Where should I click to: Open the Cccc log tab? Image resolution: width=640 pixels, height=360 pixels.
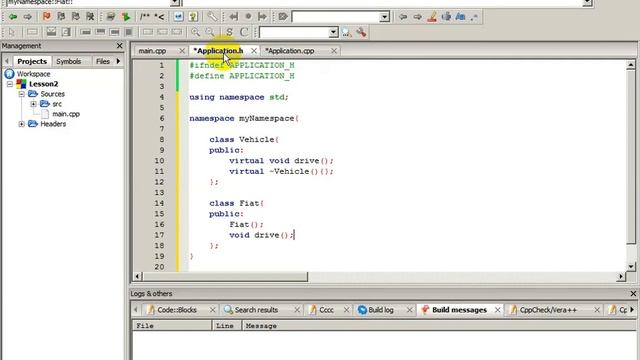click(x=326, y=310)
